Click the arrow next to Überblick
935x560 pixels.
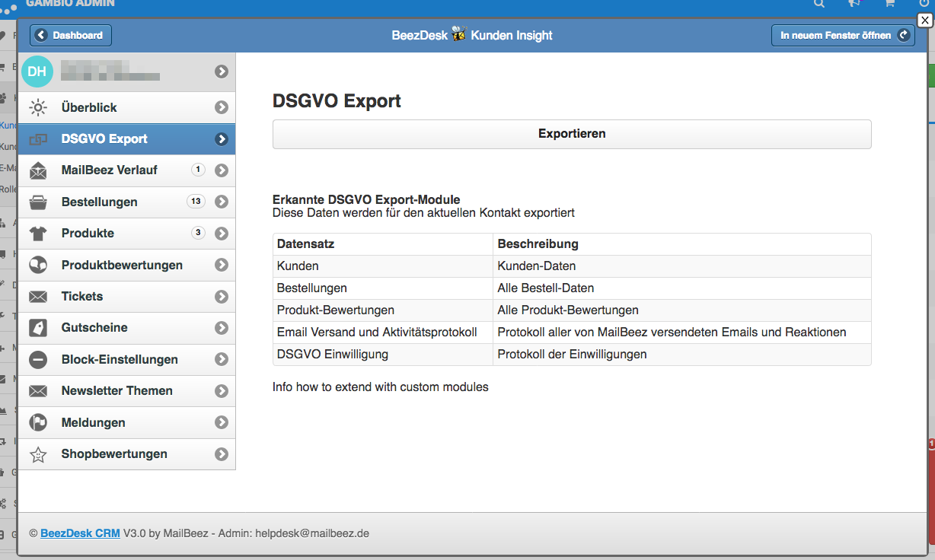point(222,107)
